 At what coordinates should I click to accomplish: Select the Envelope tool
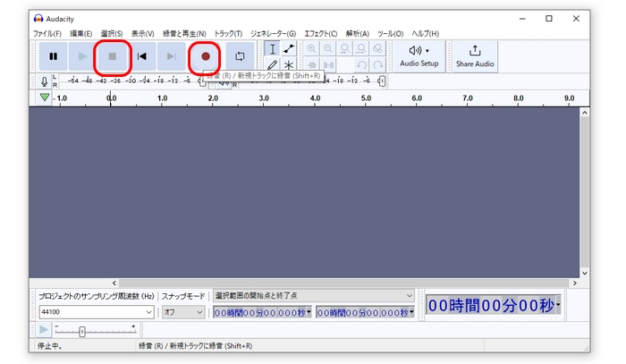click(289, 48)
